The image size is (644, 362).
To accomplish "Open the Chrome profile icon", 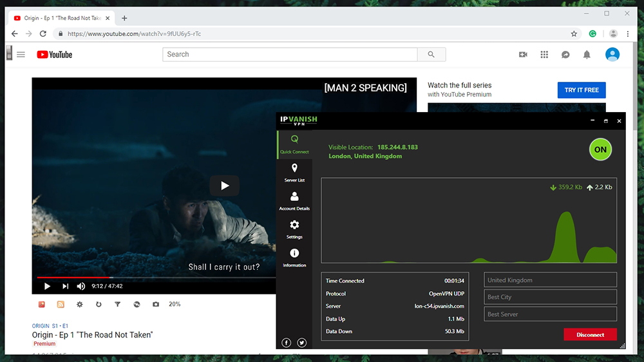I will (x=613, y=33).
